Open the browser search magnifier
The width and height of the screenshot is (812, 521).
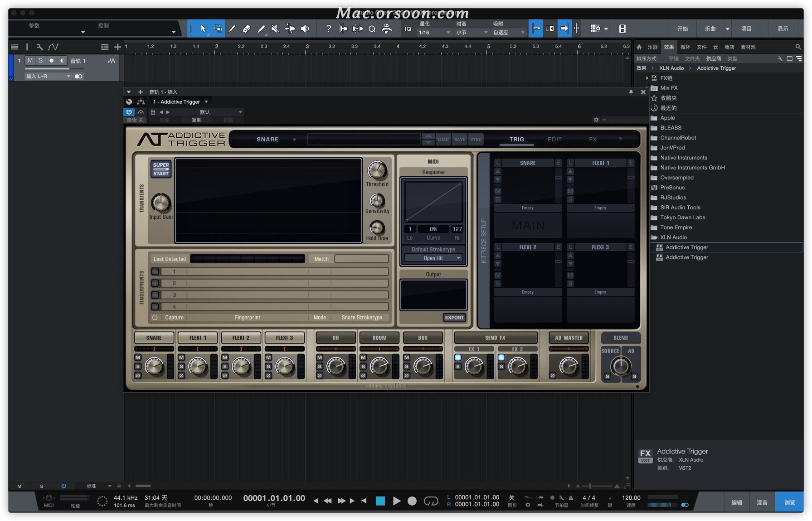[x=798, y=47]
